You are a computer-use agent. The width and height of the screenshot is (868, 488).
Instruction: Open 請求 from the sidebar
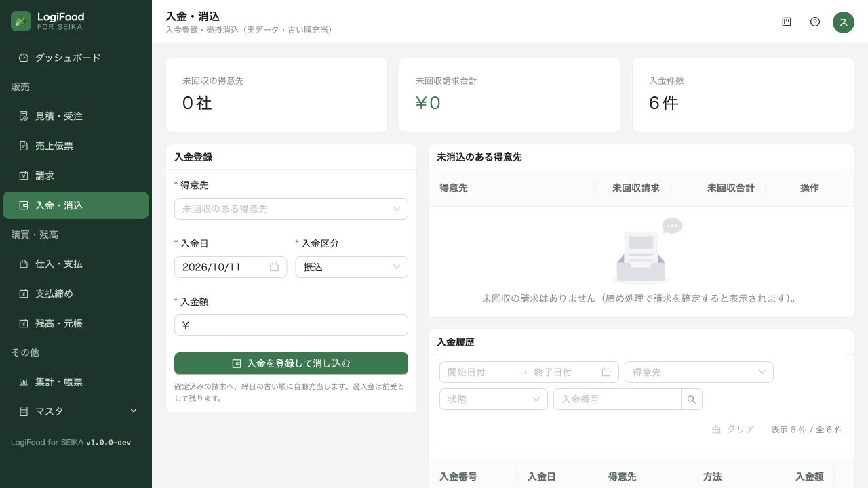76,176
